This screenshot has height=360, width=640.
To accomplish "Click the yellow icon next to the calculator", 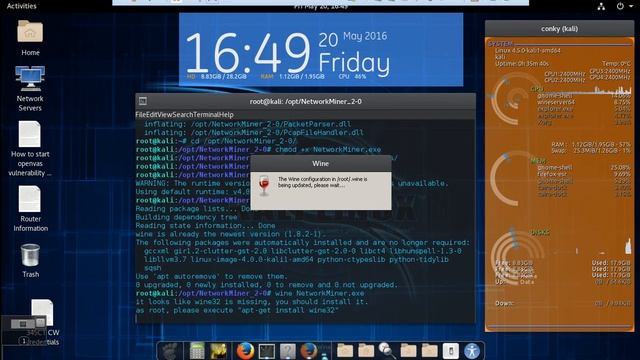I will 219,351.
